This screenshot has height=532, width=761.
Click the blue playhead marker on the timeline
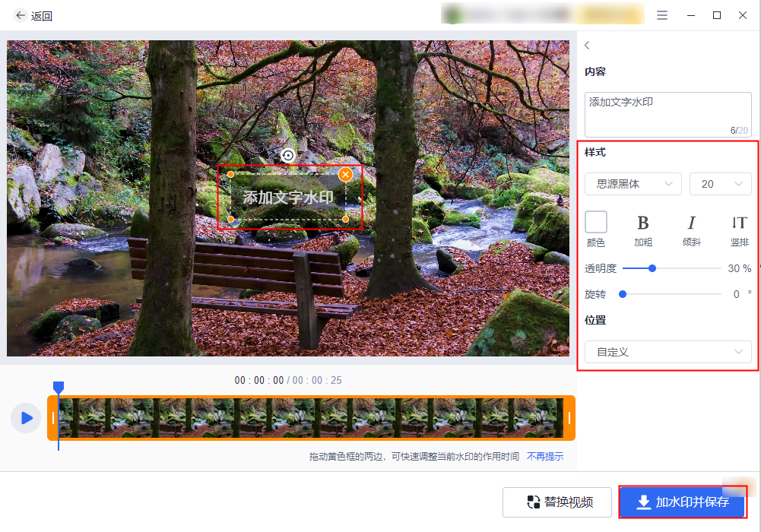click(x=59, y=387)
